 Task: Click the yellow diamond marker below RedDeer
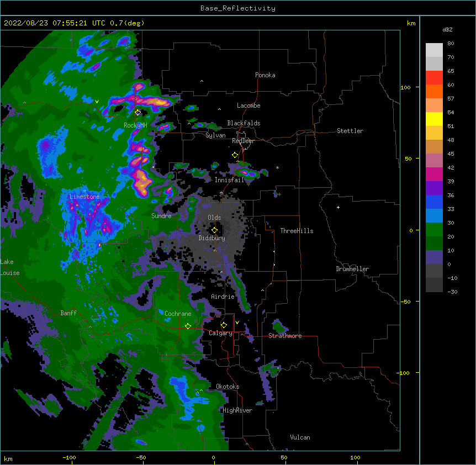[235, 155]
